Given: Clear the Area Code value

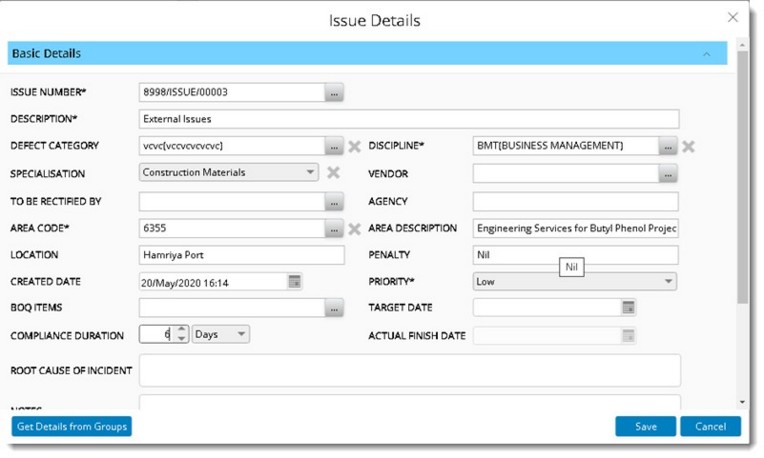Looking at the screenshot, I should pos(354,229).
